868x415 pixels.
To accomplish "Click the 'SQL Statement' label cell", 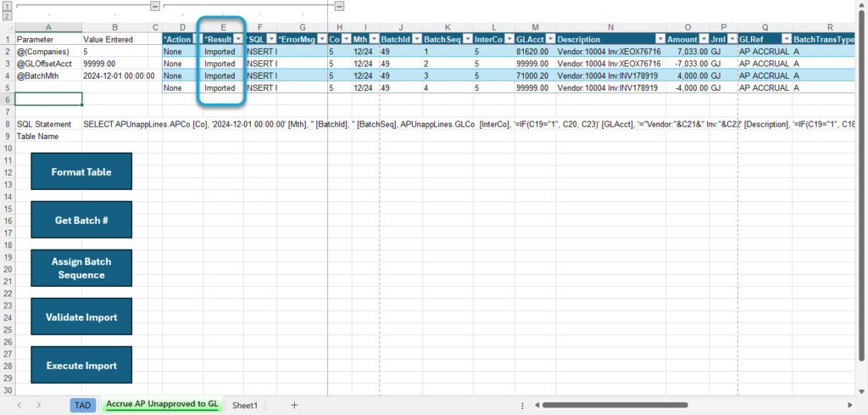I will [x=48, y=124].
